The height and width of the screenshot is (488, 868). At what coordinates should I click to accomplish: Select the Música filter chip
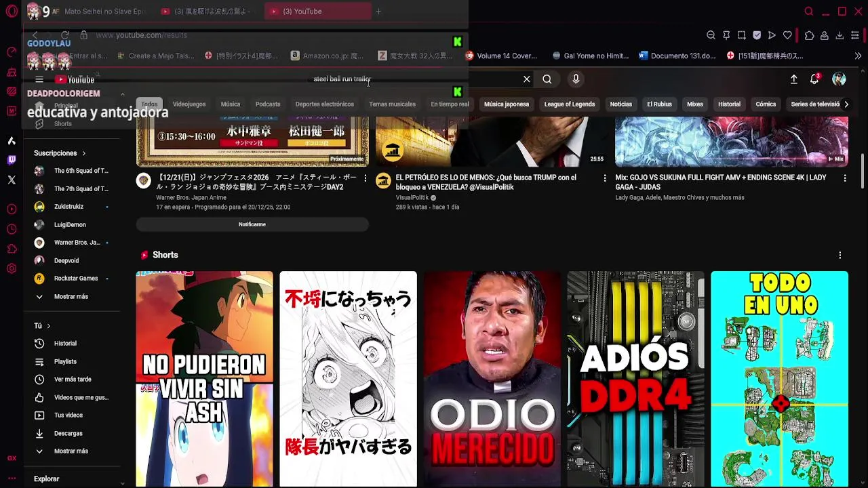point(231,104)
